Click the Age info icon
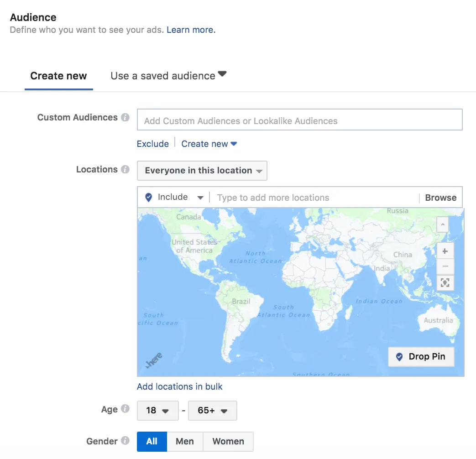The width and height of the screenshot is (476, 459). pyautogui.click(x=125, y=409)
